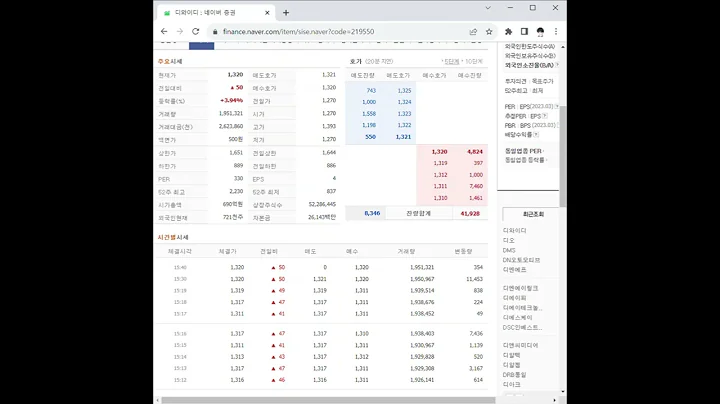This screenshot has height=404, width=720.
Task: Click the 15:40 row in 시간별시세
Action: 321,267
